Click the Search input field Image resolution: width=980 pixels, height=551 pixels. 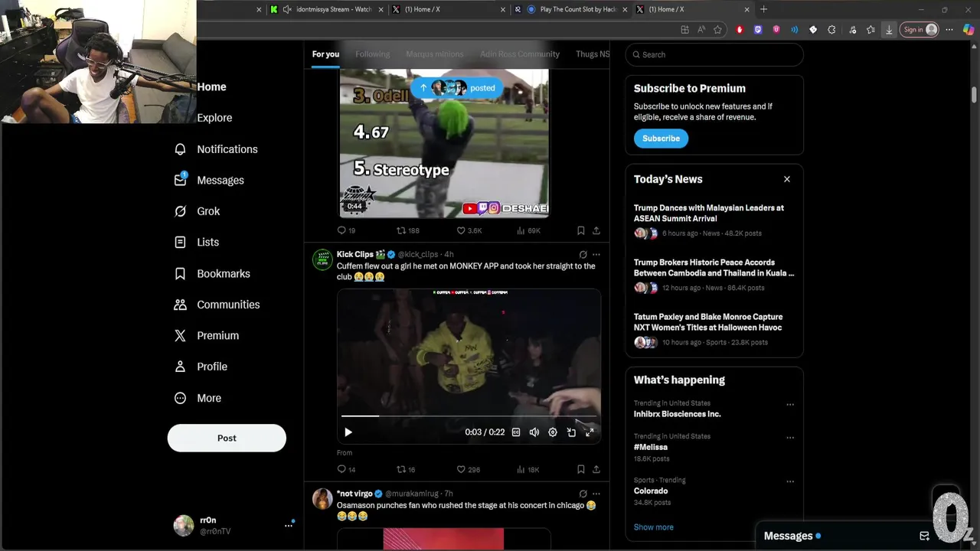pyautogui.click(x=714, y=54)
